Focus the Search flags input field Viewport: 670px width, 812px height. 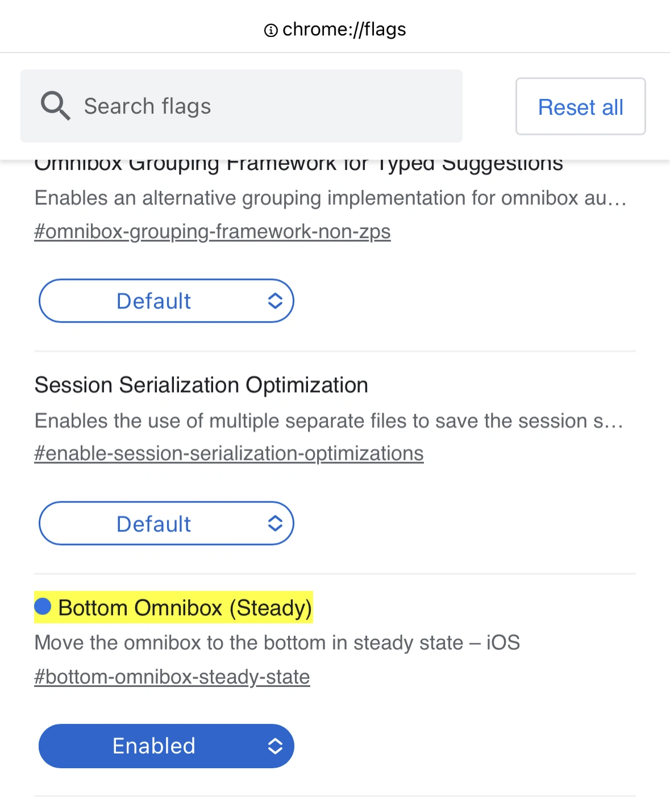pyautogui.click(x=242, y=106)
